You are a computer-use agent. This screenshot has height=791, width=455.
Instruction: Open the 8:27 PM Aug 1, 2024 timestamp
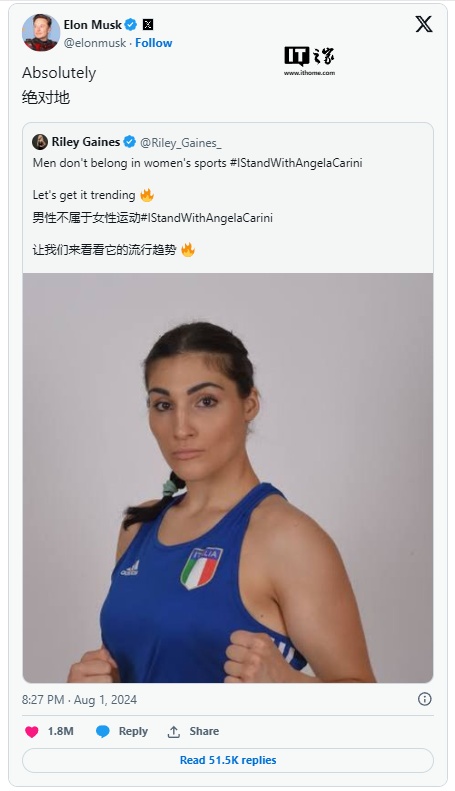(x=79, y=700)
